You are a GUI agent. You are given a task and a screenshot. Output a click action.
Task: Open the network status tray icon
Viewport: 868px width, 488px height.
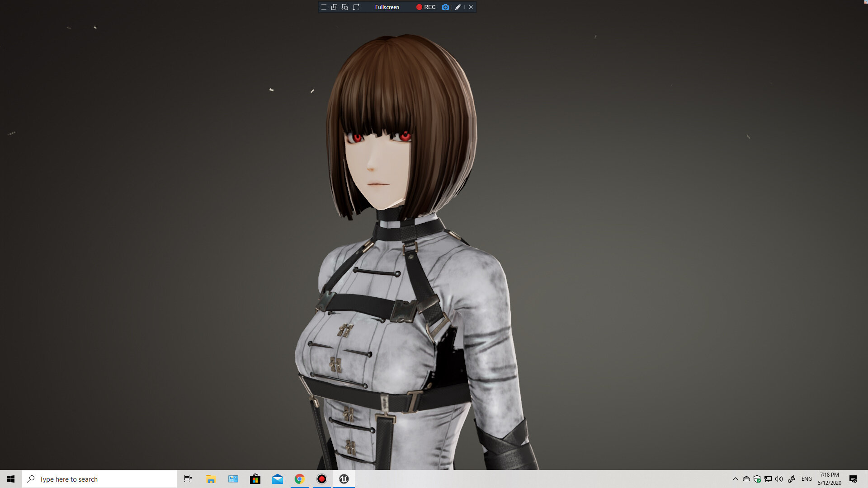click(768, 479)
